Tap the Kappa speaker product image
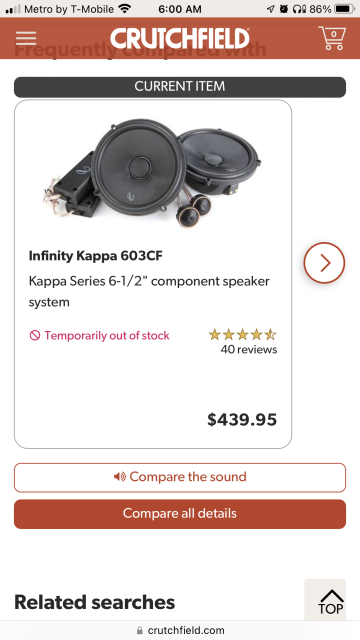Screen dimensions: 360x640 pos(152,173)
